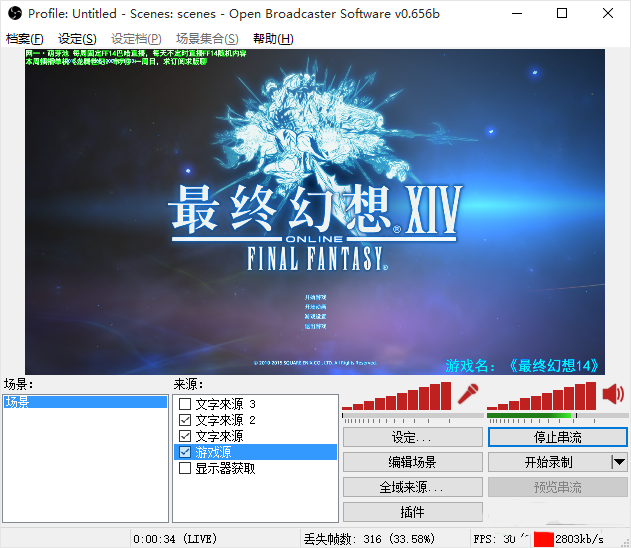Open the 全域来源... button
This screenshot has width=631, height=548.
(412, 487)
